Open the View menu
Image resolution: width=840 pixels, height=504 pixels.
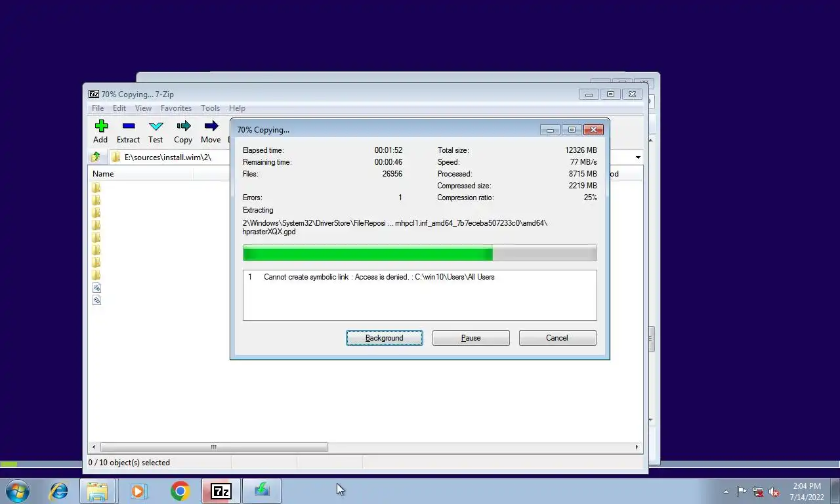click(x=143, y=108)
